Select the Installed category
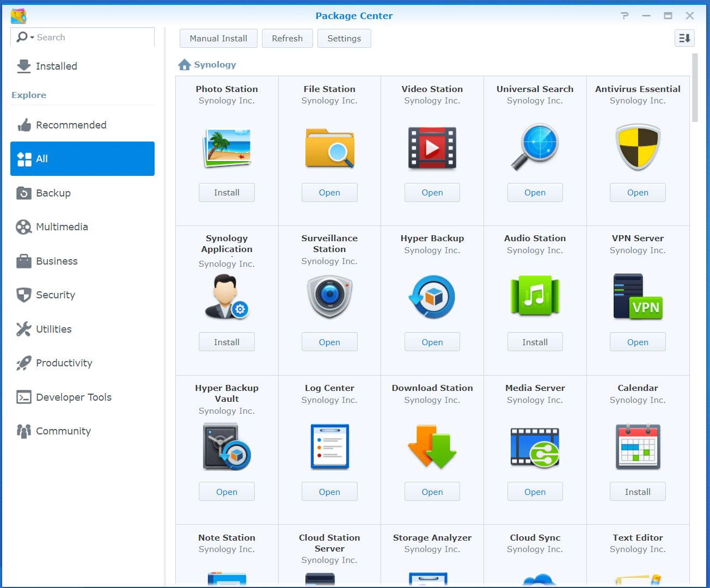Viewport: 710px width, 588px height. (56, 66)
